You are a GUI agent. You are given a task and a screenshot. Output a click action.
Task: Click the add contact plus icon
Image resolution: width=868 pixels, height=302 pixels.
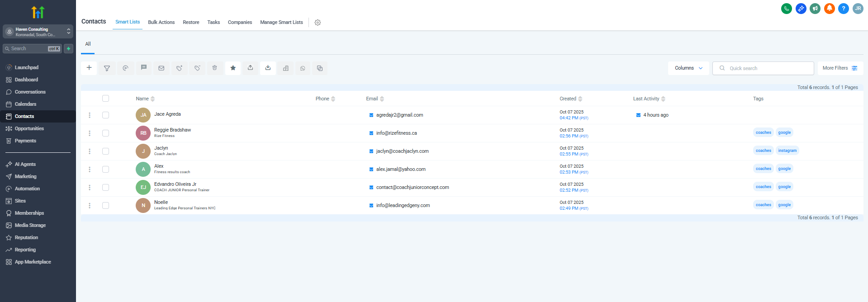(89, 68)
